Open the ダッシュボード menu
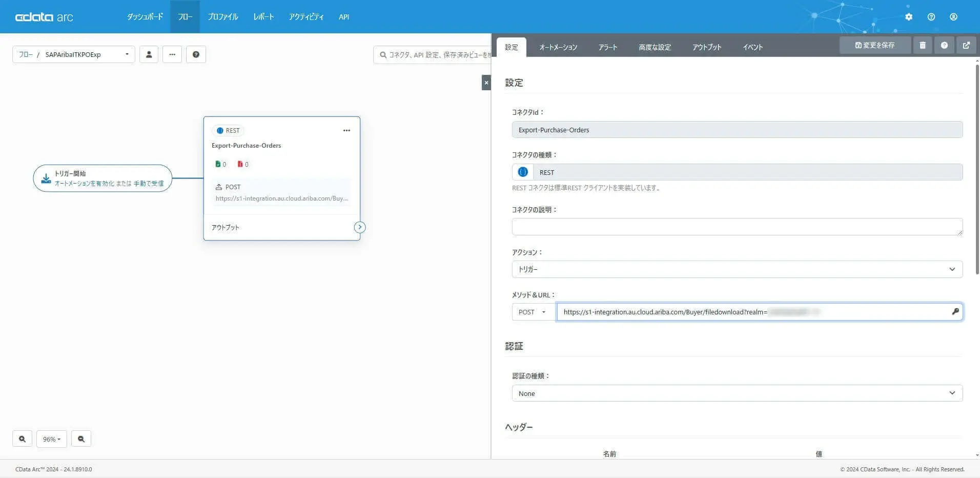Image resolution: width=980 pixels, height=478 pixels. [x=145, y=17]
